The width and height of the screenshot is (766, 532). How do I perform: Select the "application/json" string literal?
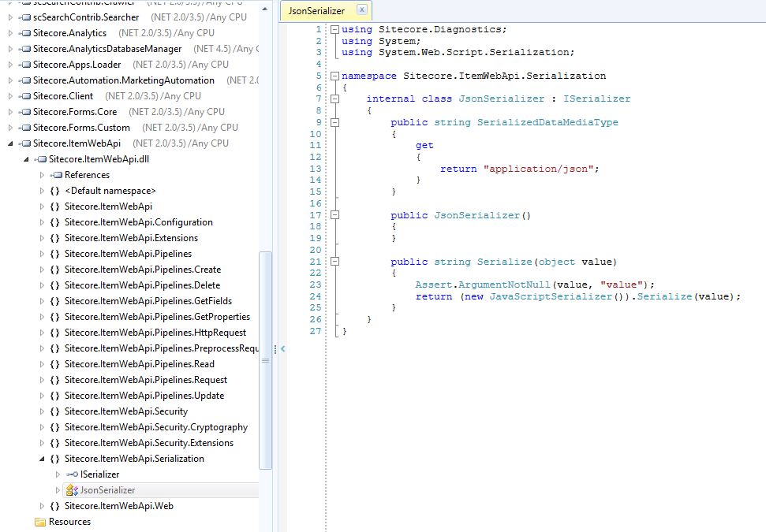point(538,169)
